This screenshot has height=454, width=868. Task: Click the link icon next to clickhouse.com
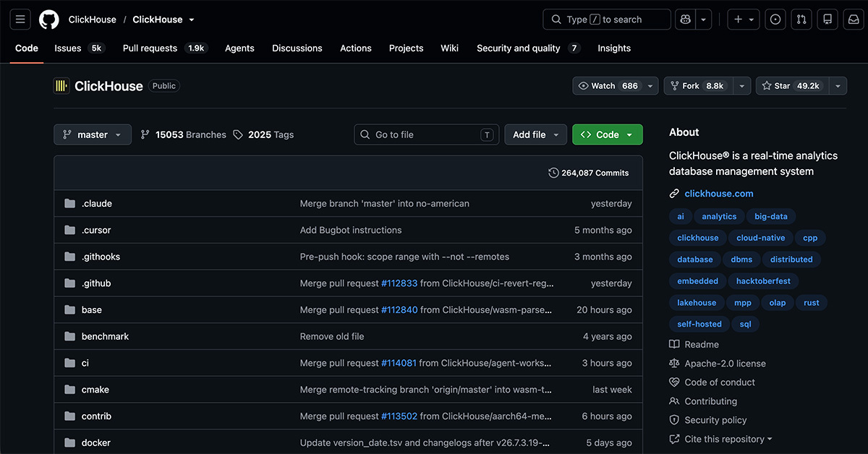[674, 194]
